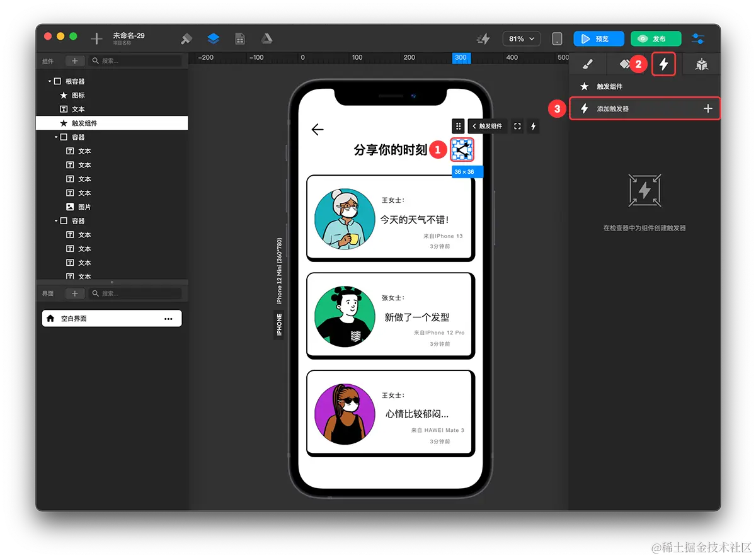Click the 未命名-29 project name
The image size is (756, 558).
(x=129, y=35)
